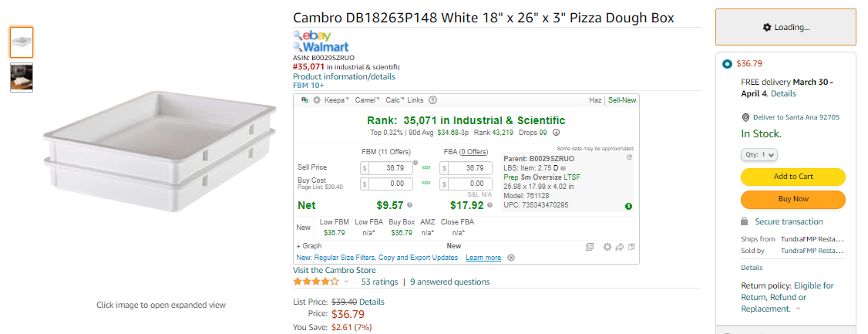Click the help question mark icon
Viewport: 868px width, 334px height.
433,100
